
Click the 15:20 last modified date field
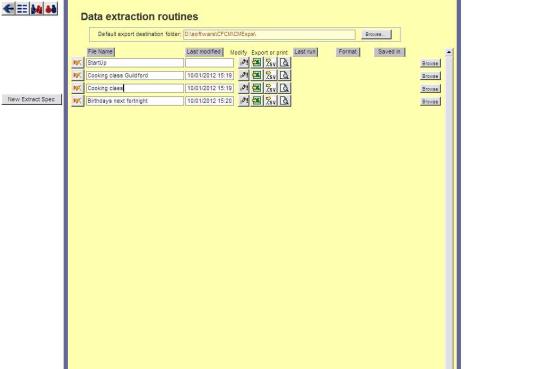(209, 101)
